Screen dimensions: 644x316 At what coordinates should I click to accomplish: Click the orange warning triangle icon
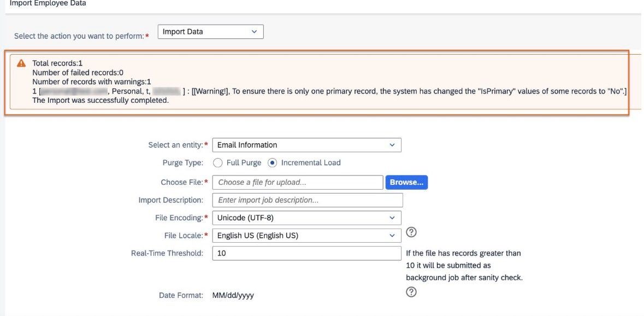click(x=21, y=63)
